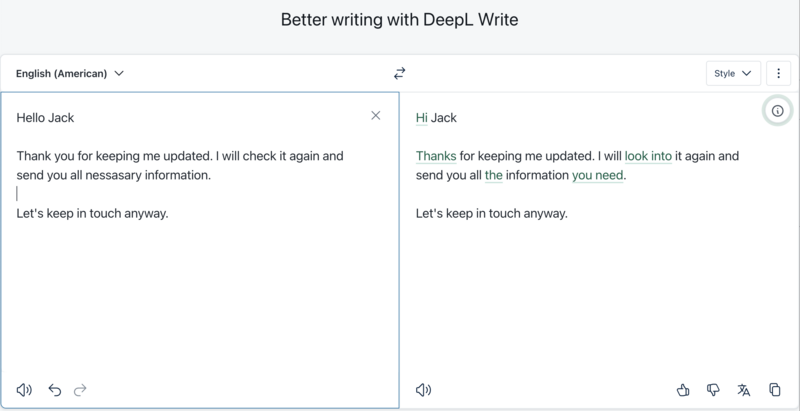Image resolution: width=800 pixels, height=411 pixels.
Task: Copy the improved text to clipboard
Action: 774,390
